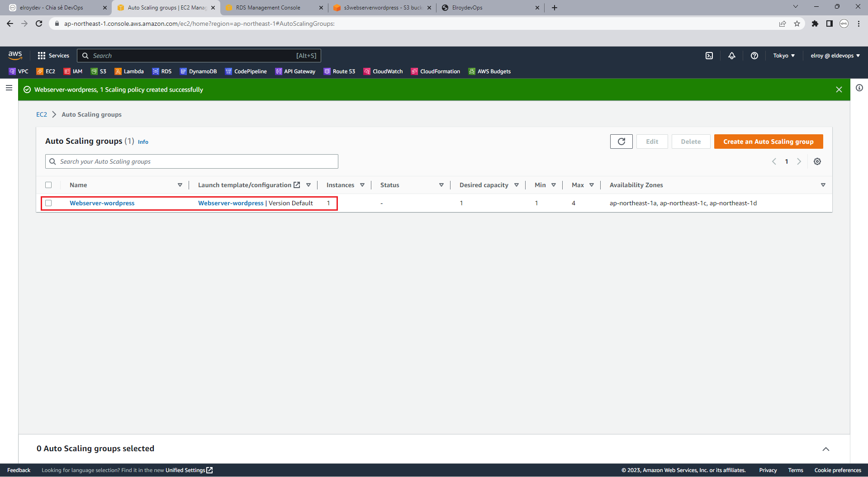Go to previous results page arrow
Screen dimensions: 868x477
[x=774, y=161]
